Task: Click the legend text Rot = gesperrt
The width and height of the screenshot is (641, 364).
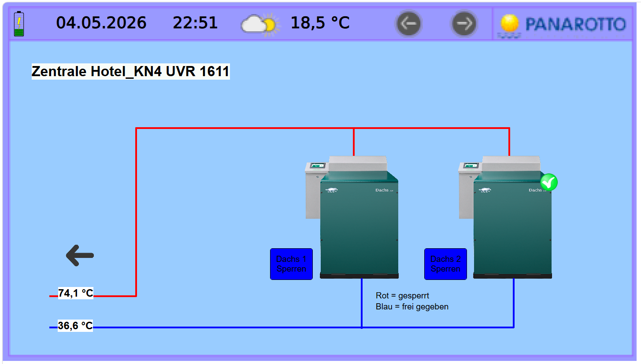Action: click(402, 295)
